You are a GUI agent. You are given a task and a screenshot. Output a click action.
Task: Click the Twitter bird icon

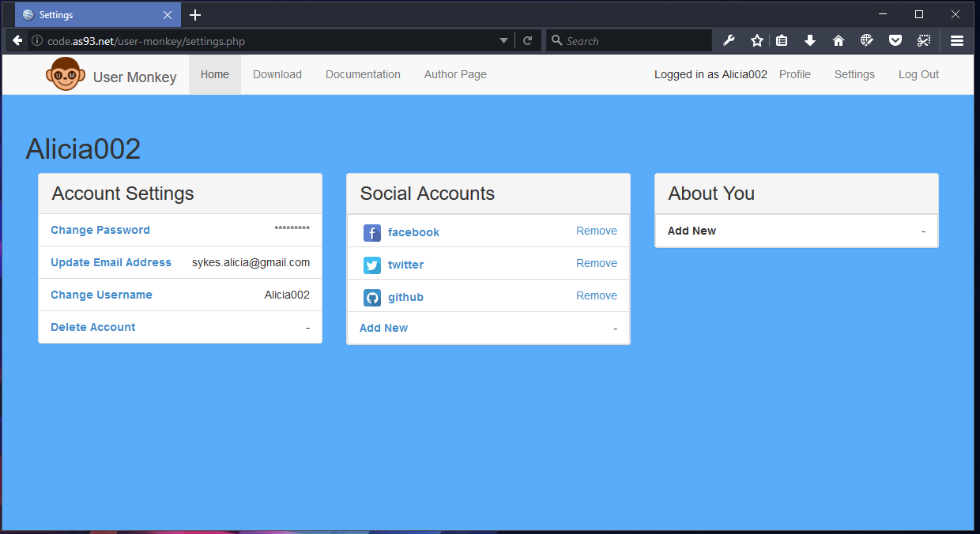click(372, 265)
